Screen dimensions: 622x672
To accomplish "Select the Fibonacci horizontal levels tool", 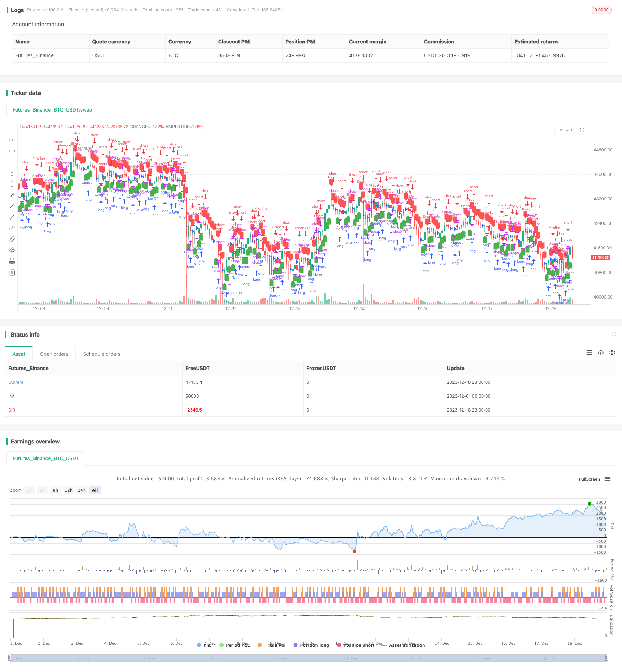I will (x=12, y=262).
